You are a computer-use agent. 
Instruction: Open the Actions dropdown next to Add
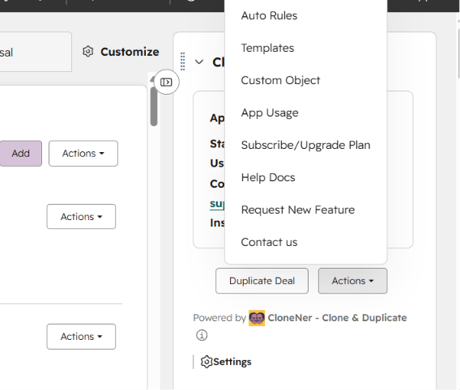coord(83,153)
